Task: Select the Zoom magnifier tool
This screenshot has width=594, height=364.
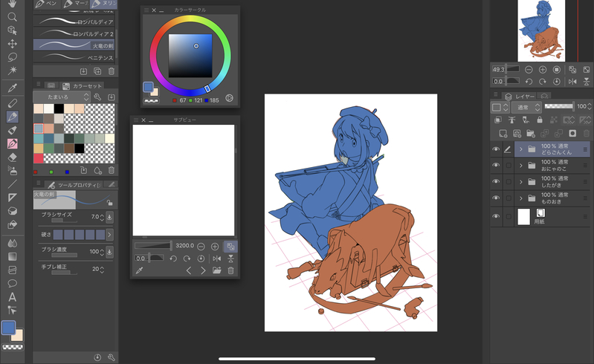Action: 12,16
